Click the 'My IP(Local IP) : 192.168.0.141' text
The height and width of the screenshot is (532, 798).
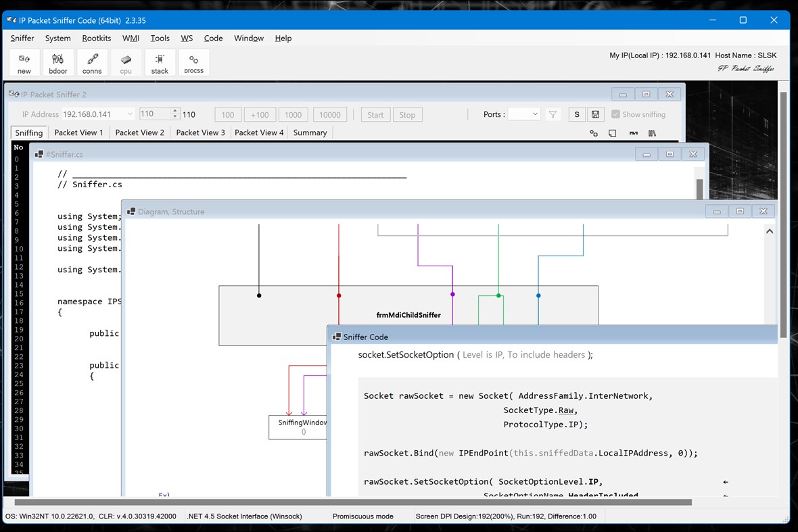[x=660, y=55]
